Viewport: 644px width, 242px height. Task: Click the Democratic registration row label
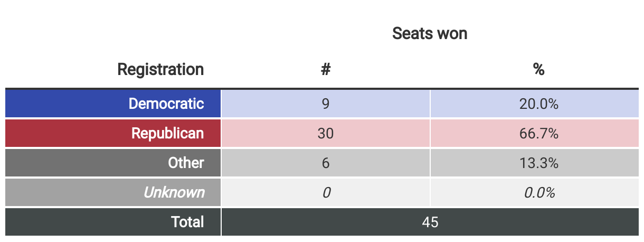tap(166, 104)
